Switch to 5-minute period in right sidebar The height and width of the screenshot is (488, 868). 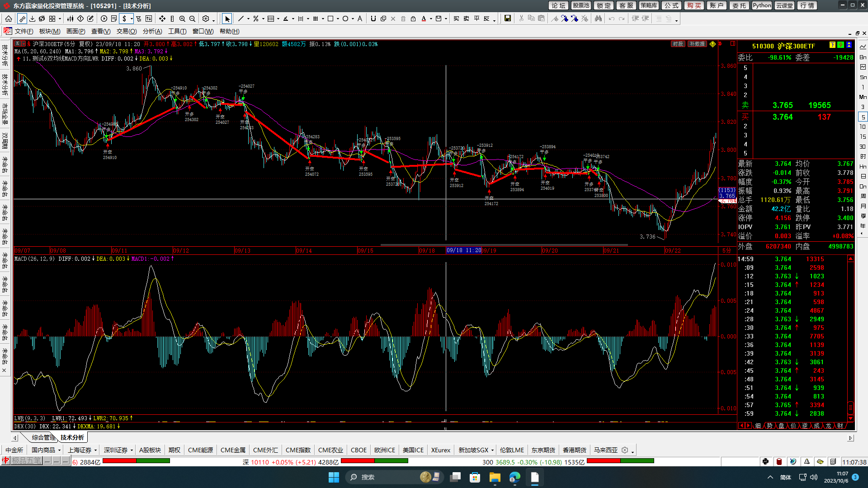[863, 117]
